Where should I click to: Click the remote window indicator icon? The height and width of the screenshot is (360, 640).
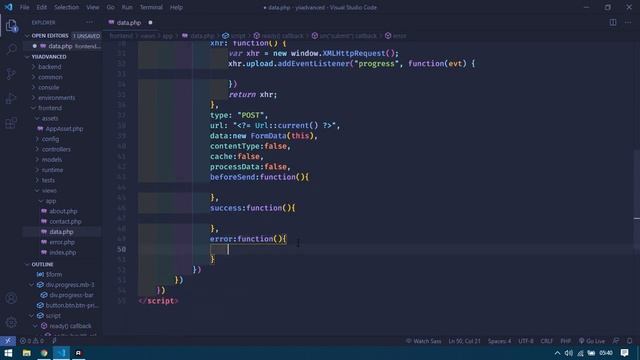pyautogui.click(x=8, y=341)
